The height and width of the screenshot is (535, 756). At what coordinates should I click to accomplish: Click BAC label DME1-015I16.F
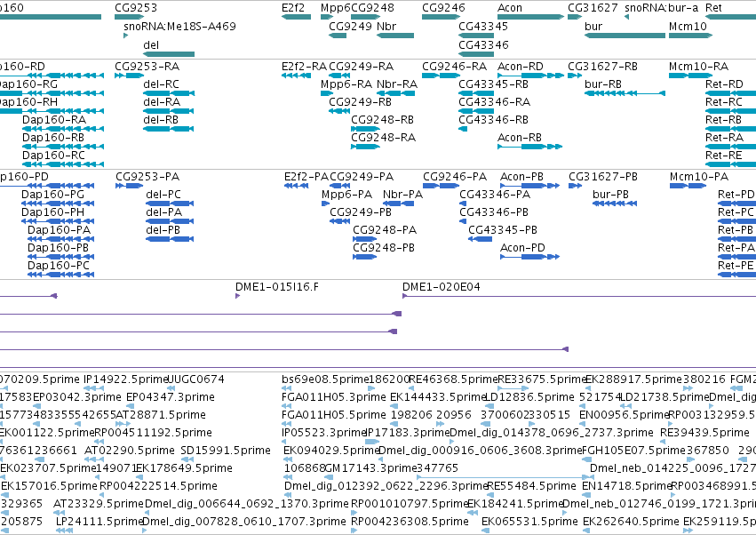277,287
